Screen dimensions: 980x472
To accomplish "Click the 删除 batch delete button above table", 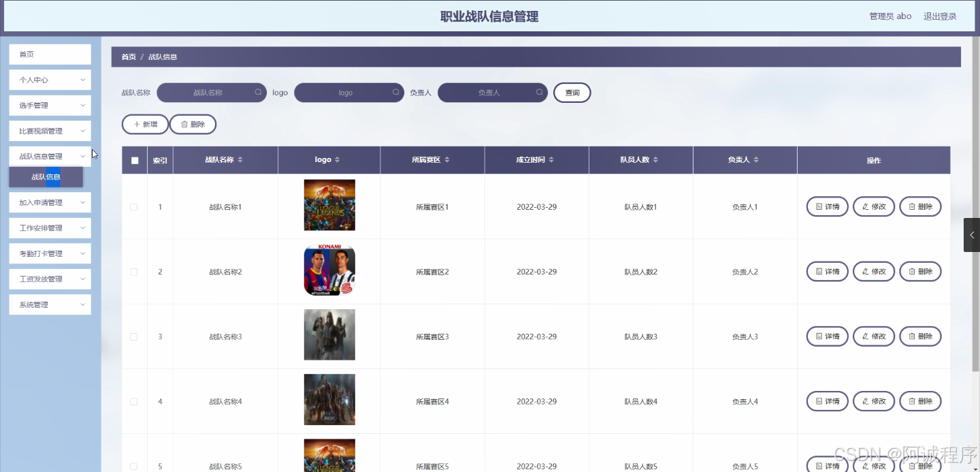I will click(x=193, y=125).
